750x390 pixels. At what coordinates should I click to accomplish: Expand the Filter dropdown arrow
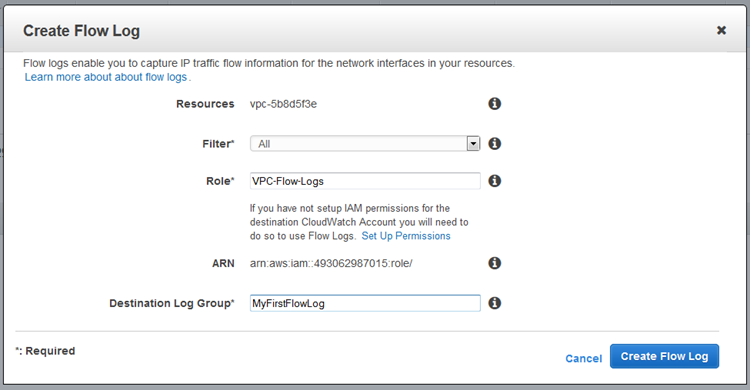pyautogui.click(x=473, y=144)
